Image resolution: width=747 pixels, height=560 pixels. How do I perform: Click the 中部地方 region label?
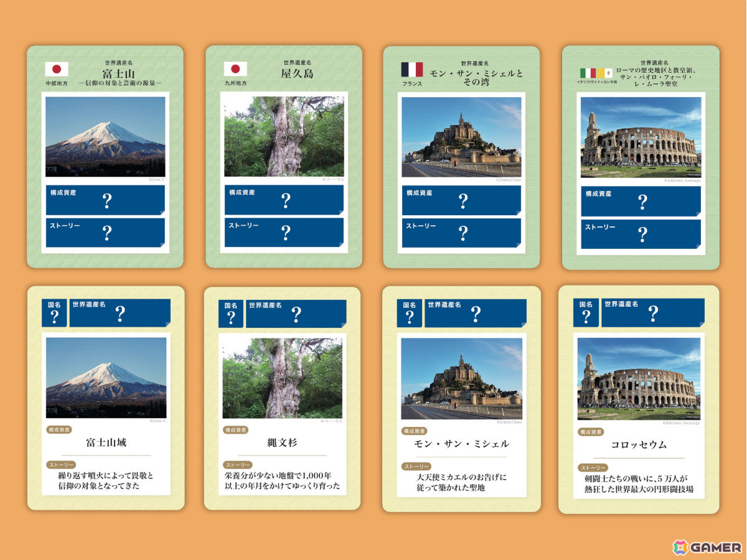56,83
